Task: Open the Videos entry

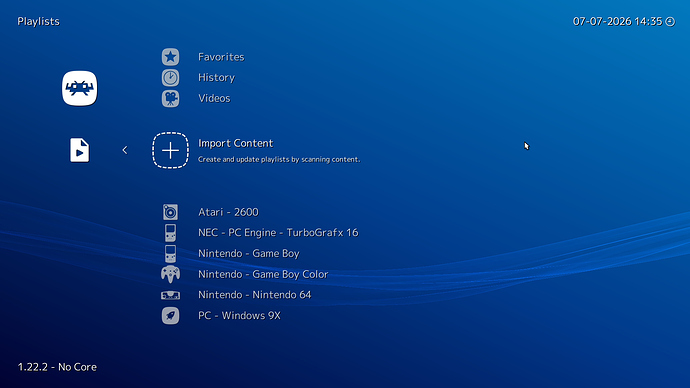Action: click(214, 98)
